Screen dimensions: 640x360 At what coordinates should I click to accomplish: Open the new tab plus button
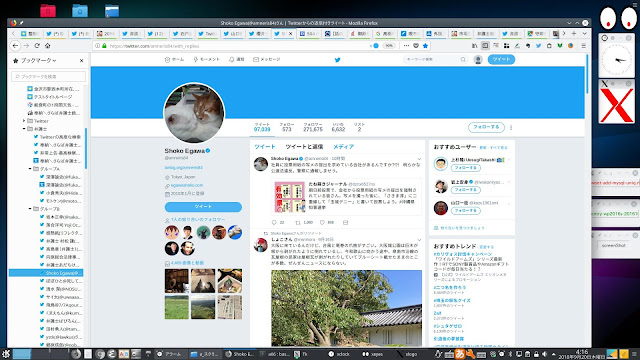pyautogui.click(x=574, y=33)
